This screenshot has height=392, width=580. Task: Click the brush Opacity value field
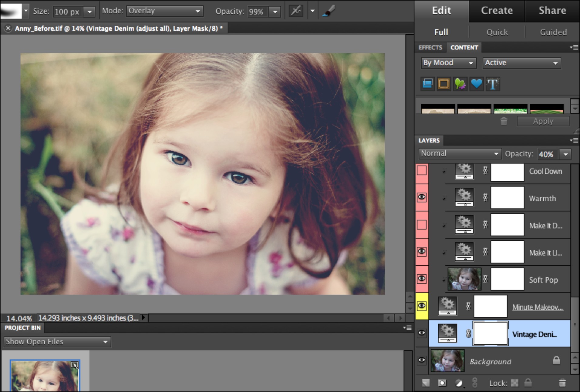(x=257, y=12)
